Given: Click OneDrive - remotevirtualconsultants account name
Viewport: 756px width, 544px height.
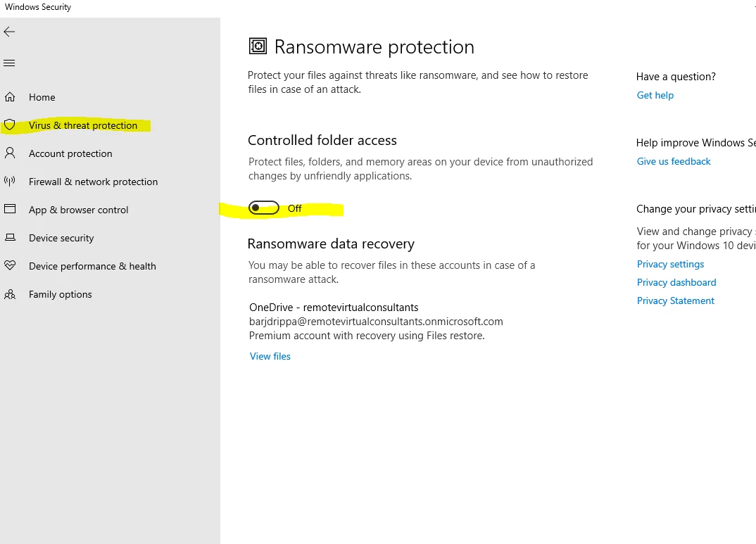Looking at the screenshot, I should 334,308.
